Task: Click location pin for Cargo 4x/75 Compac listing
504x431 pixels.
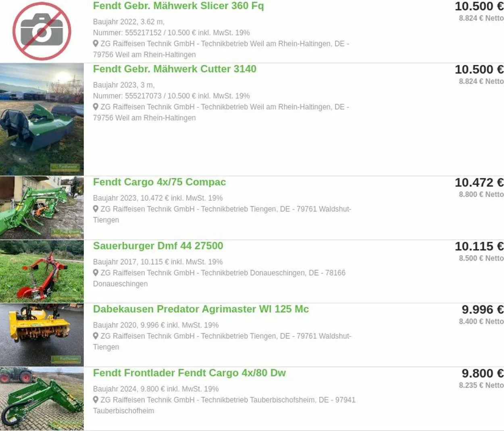Action: (96, 209)
